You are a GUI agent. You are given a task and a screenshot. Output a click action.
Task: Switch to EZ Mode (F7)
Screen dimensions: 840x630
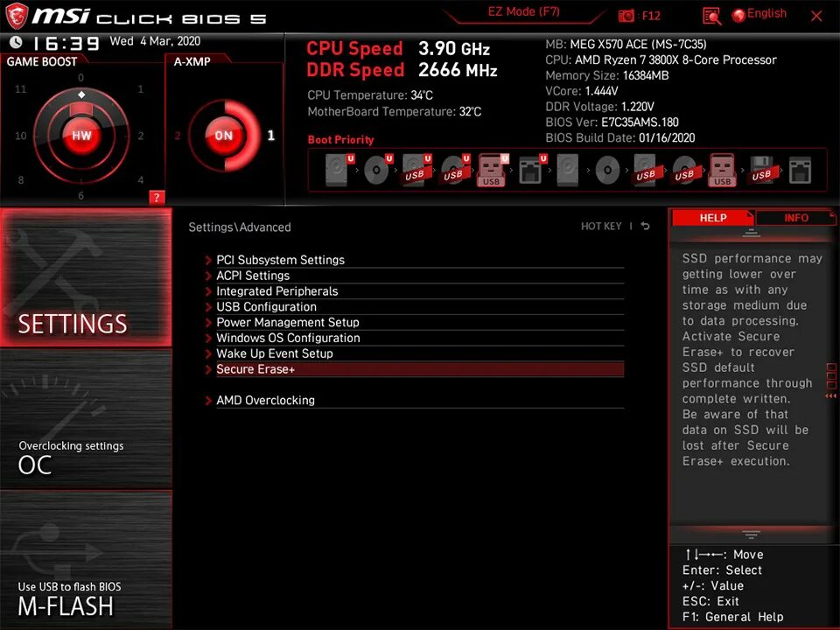(523, 11)
